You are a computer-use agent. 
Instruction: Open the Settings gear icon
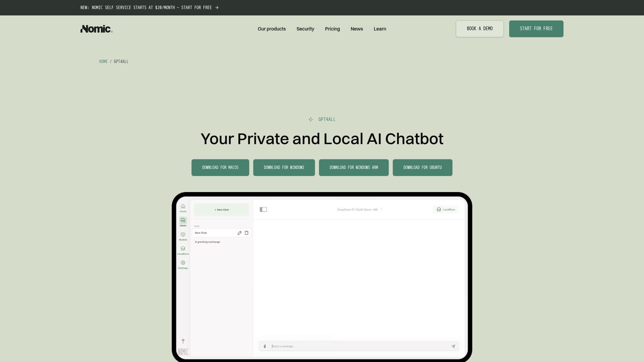(x=183, y=263)
